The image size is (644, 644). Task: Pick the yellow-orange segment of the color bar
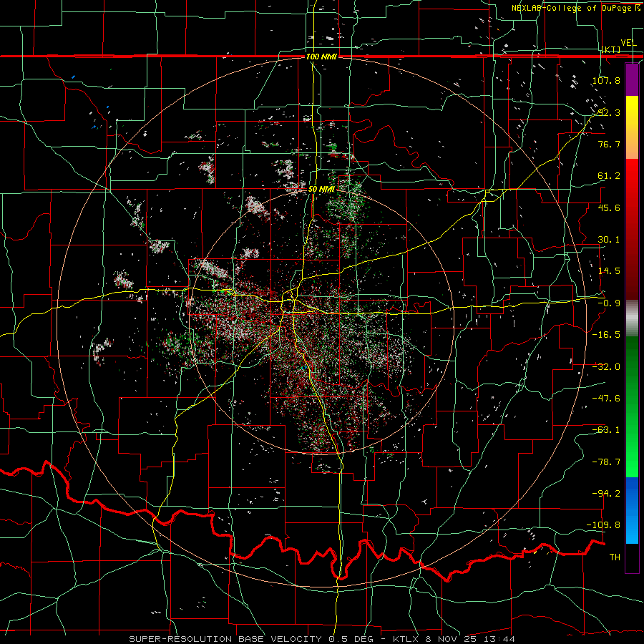tap(632, 127)
